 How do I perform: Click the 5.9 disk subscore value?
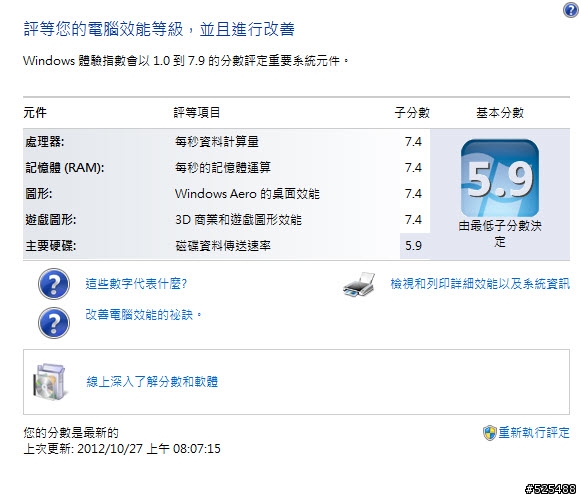click(x=414, y=245)
